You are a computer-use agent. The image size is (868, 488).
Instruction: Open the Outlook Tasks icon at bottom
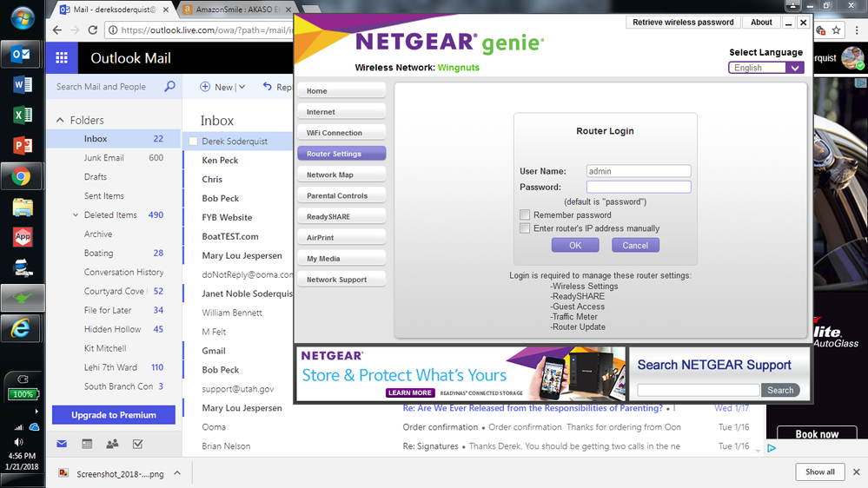point(138,444)
